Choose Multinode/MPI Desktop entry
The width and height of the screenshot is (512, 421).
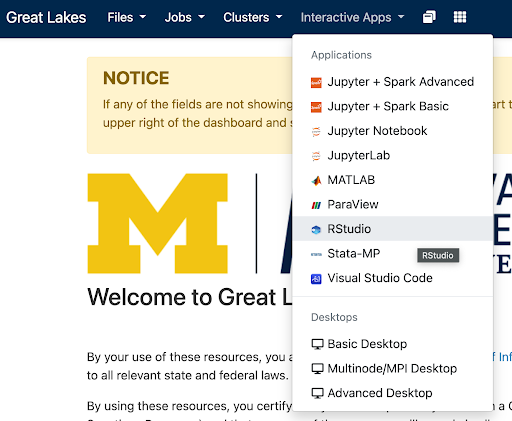pyautogui.click(x=393, y=369)
